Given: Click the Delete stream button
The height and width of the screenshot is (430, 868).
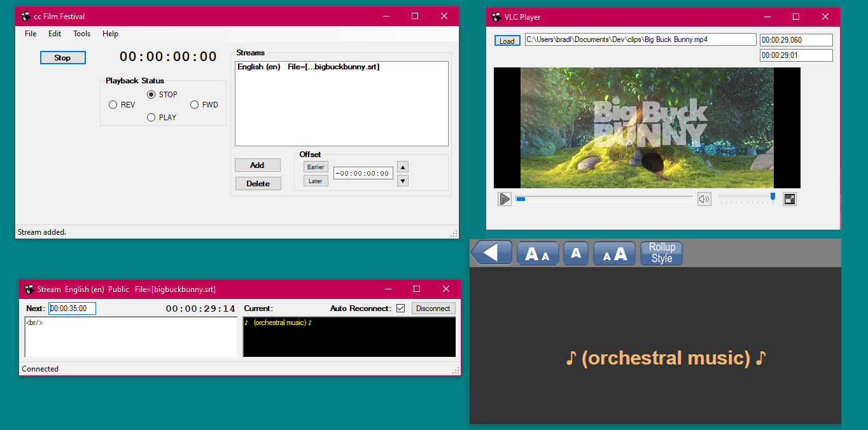Looking at the screenshot, I should point(258,184).
